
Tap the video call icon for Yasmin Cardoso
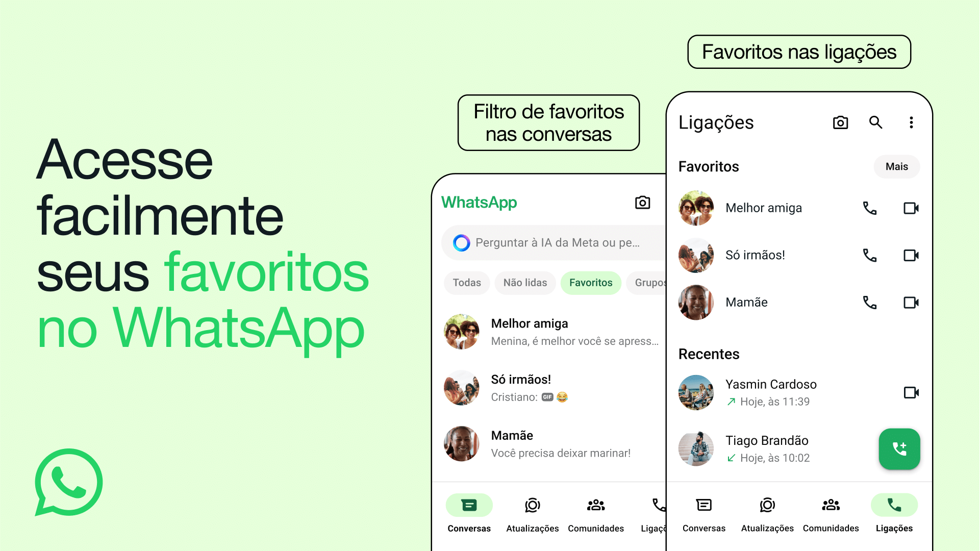[x=911, y=392]
